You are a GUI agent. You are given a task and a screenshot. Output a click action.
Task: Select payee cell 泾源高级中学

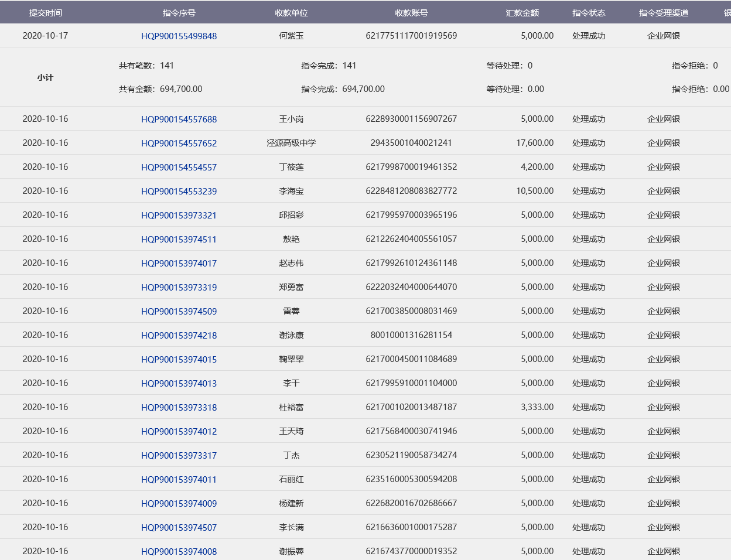(x=291, y=143)
